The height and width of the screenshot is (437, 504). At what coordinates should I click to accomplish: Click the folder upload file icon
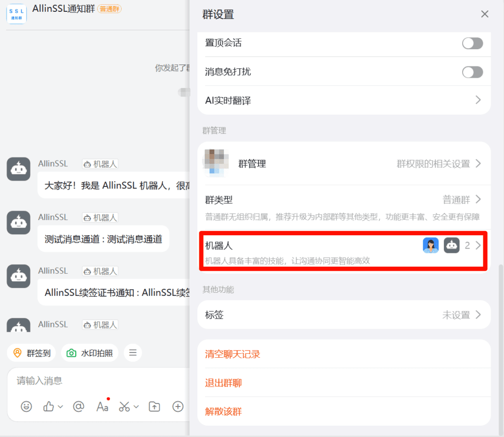tap(155, 406)
